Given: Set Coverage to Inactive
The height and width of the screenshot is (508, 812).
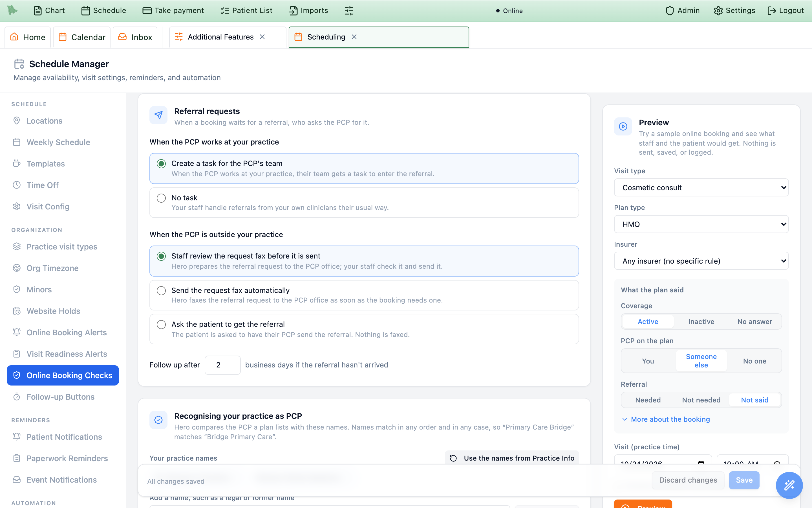Looking at the screenshot, I should 701,321.
